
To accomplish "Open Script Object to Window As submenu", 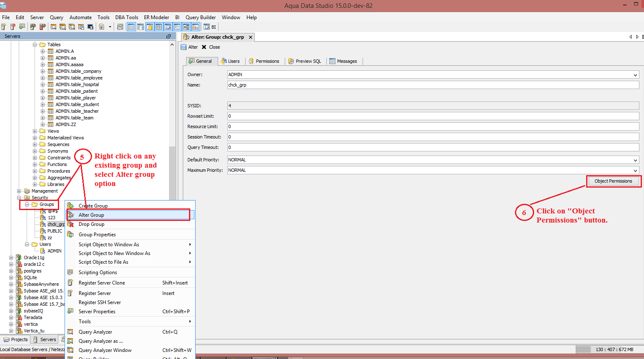I will [130, 245].
